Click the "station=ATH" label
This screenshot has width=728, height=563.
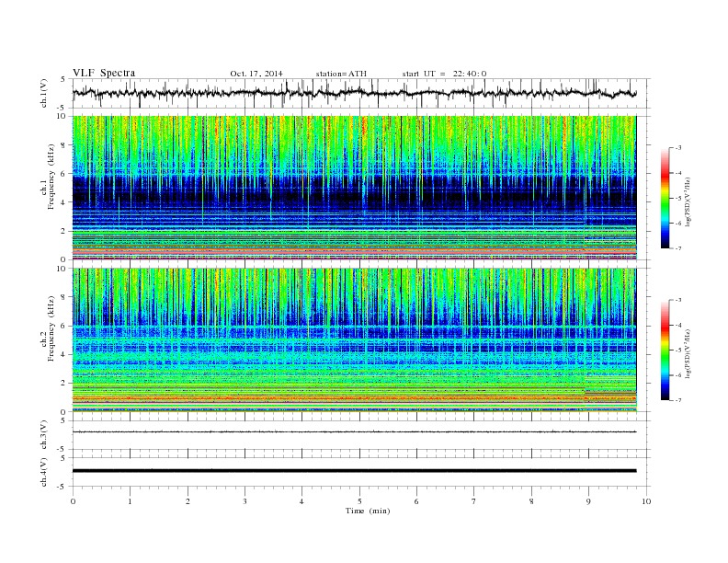point(341,74)
